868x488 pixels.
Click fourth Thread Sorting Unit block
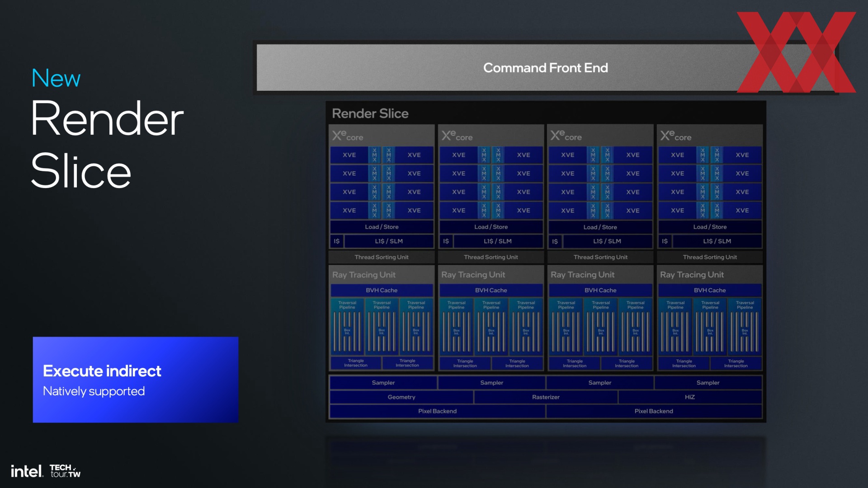point(710,257)
